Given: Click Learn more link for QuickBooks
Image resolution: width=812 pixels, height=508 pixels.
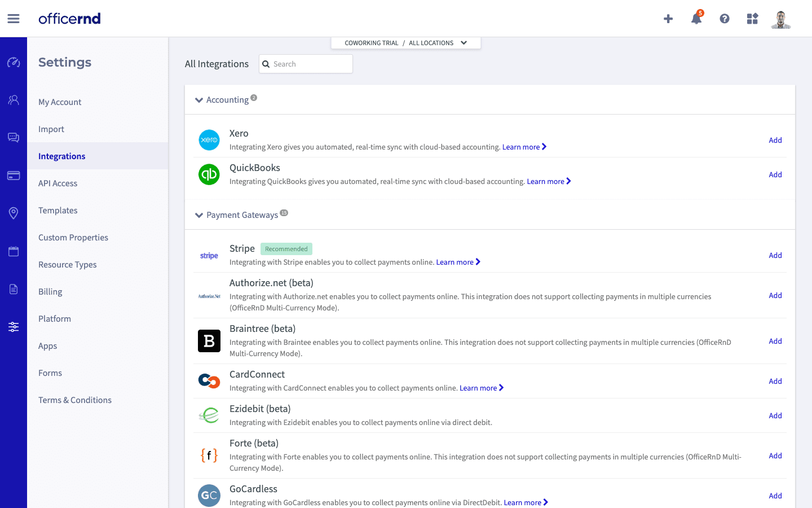Looking at the screenshot, I should pyautogui.click(x=549, y=181).
